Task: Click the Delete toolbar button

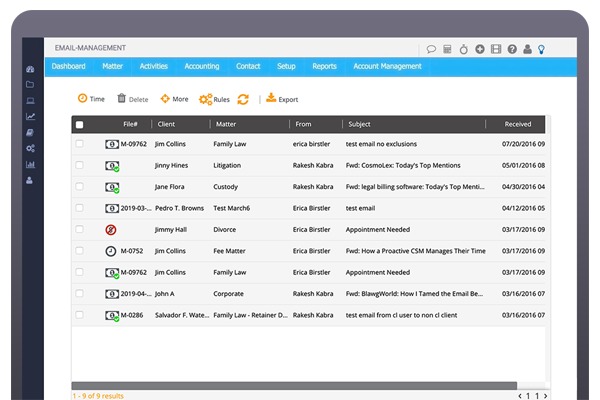Action: (x=132, y=99)
